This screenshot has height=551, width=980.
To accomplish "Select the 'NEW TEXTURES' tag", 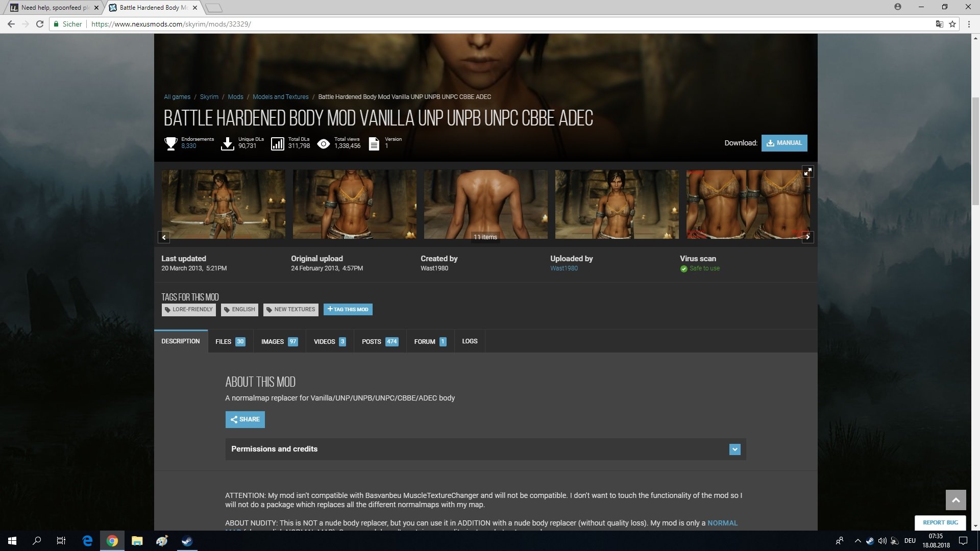I will [291, 310].
